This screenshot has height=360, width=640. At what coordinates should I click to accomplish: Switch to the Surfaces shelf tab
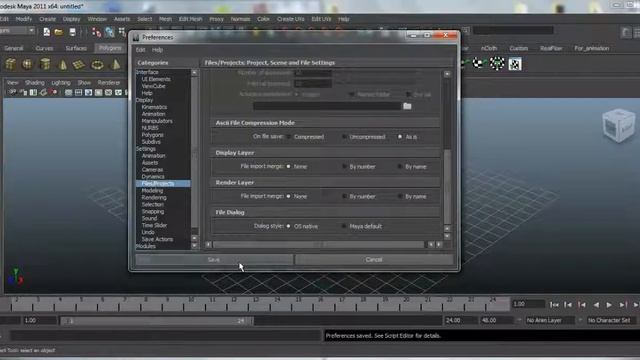click(x=76, y=48)
